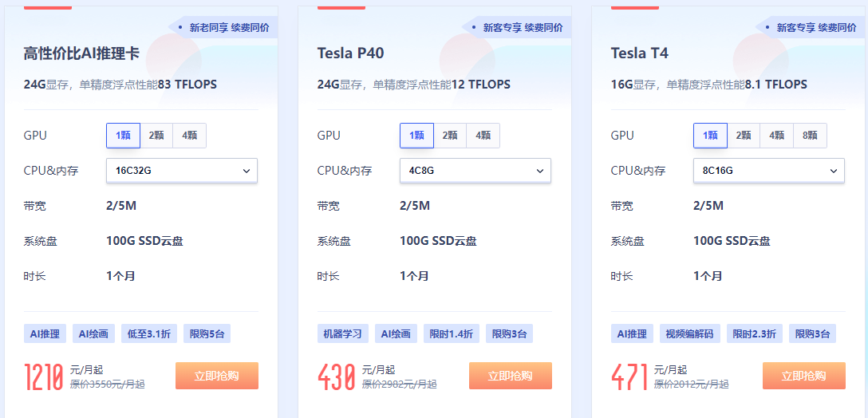868x418 pixels.
Task: Click the 8.1 TFLOPS spec description
Action: tap(708, 85)
